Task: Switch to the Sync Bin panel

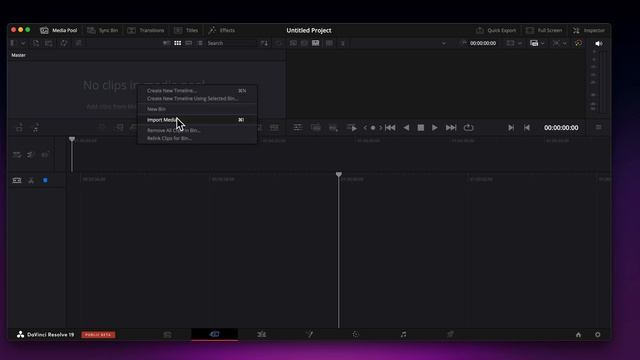Action: pos(103,30)
